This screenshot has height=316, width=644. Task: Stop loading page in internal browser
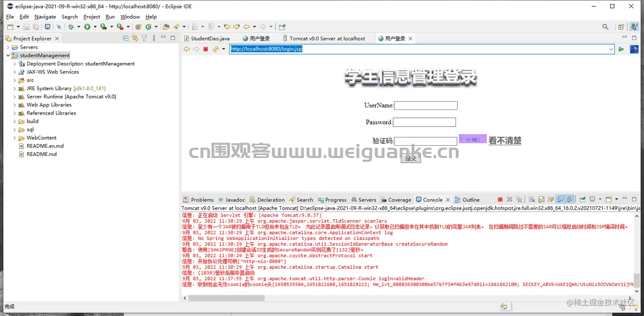point(205,49)
